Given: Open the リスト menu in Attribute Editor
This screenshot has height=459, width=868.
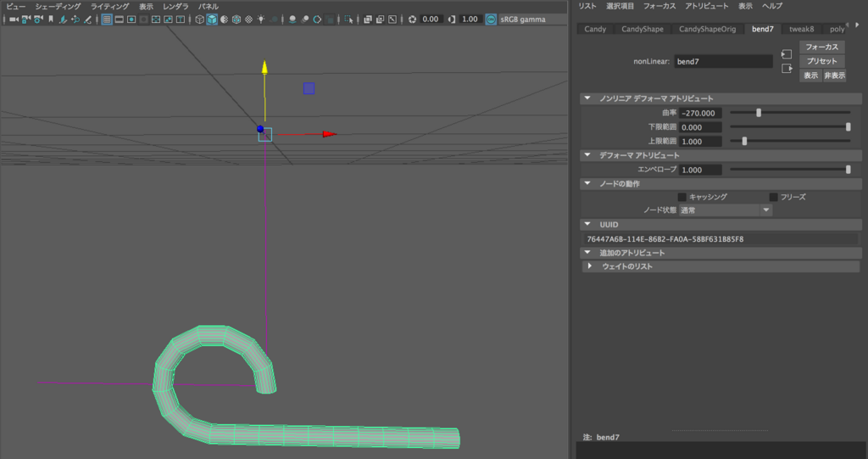Looking at the screenshot, I should tap(587, 6).
